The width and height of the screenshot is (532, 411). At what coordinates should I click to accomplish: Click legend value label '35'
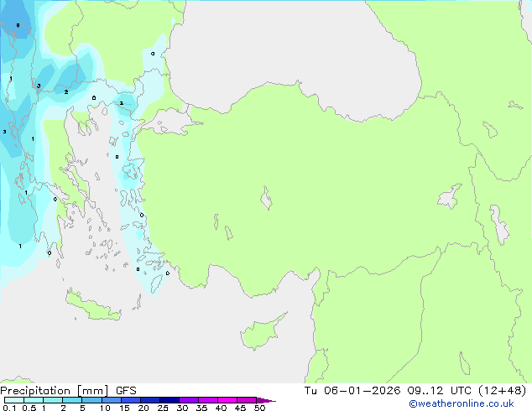point(201,408)
